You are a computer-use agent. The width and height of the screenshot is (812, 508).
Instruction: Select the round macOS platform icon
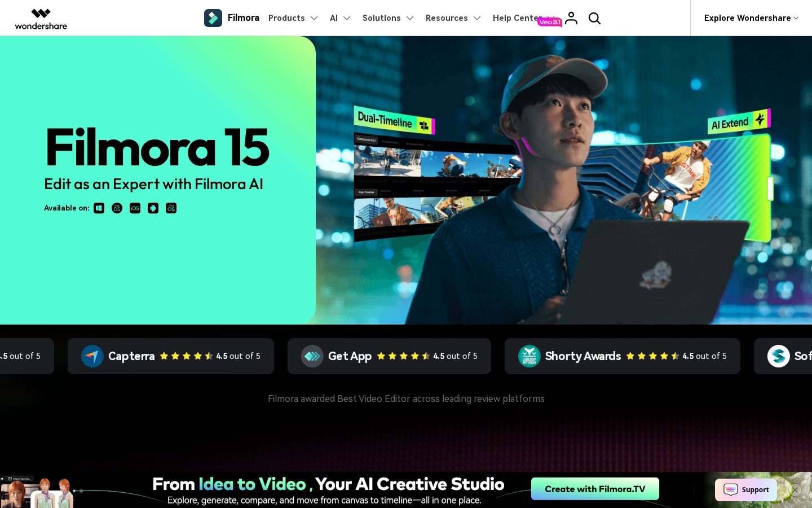117,208
